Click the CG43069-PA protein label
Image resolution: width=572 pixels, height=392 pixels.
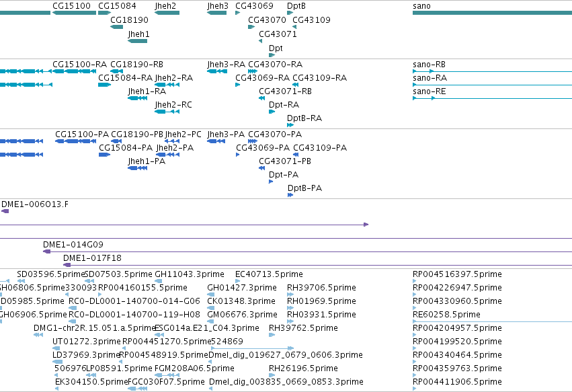(x=263, y=148)
